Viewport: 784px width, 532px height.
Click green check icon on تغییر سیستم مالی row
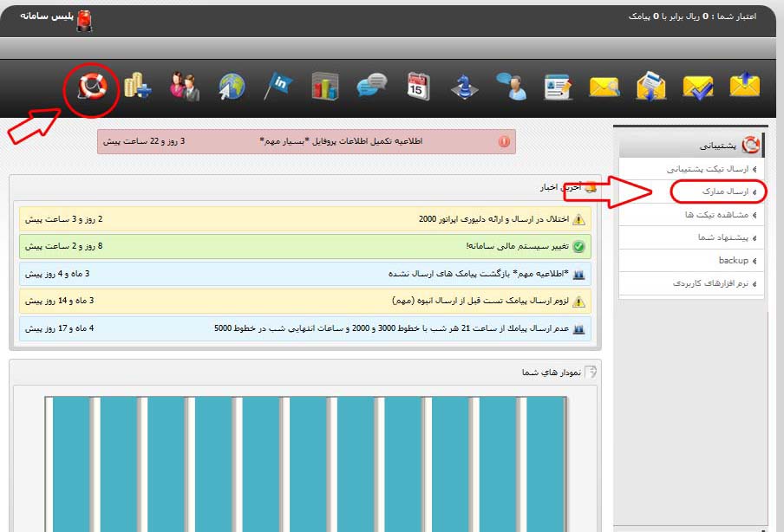578,246
